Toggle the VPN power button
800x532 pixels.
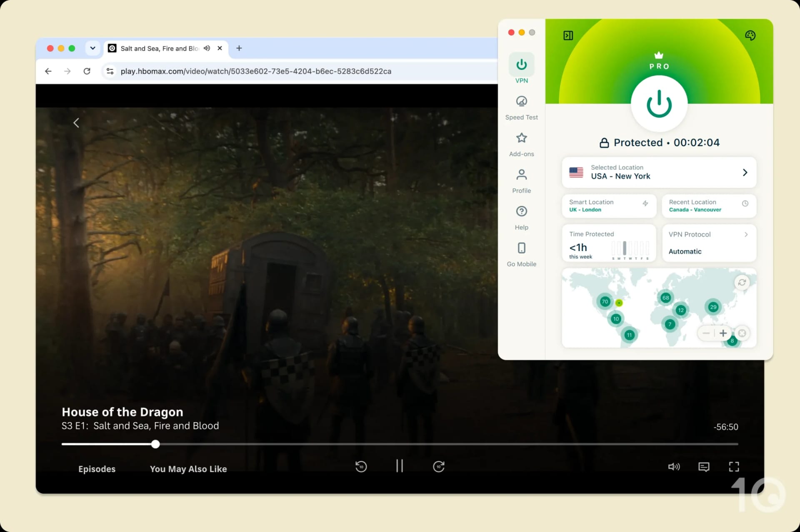pos(659,104)
